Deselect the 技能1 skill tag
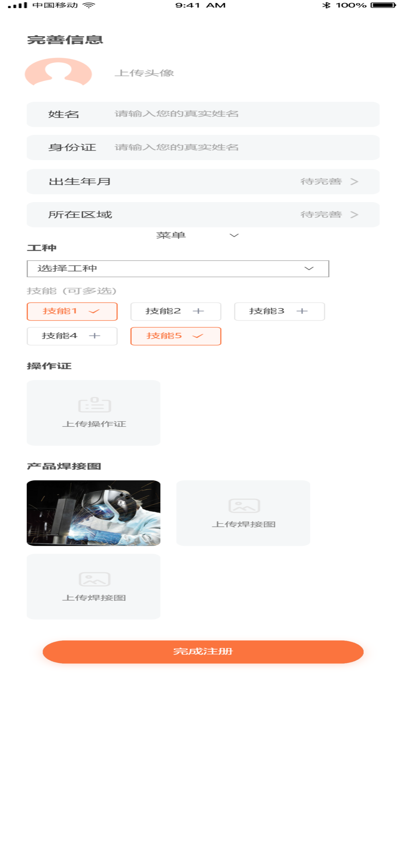The height and width of the screenshot is (868, 401). (x=72, y=311)
